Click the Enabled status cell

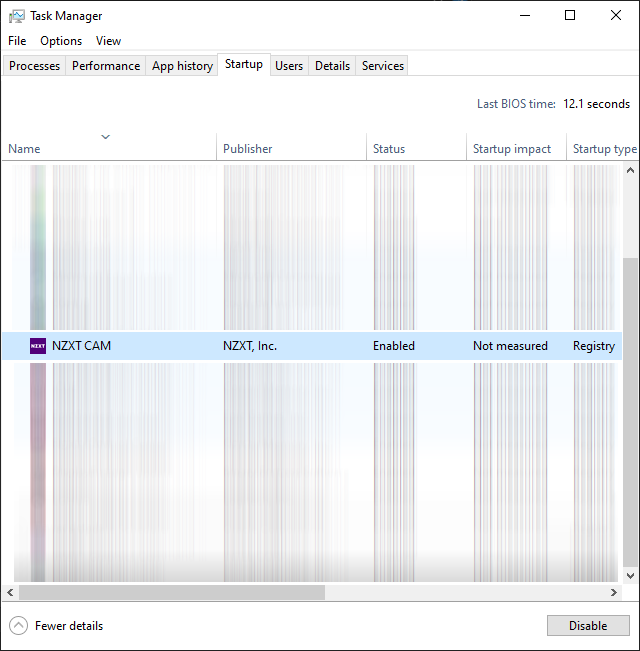[x=394, y=346]
